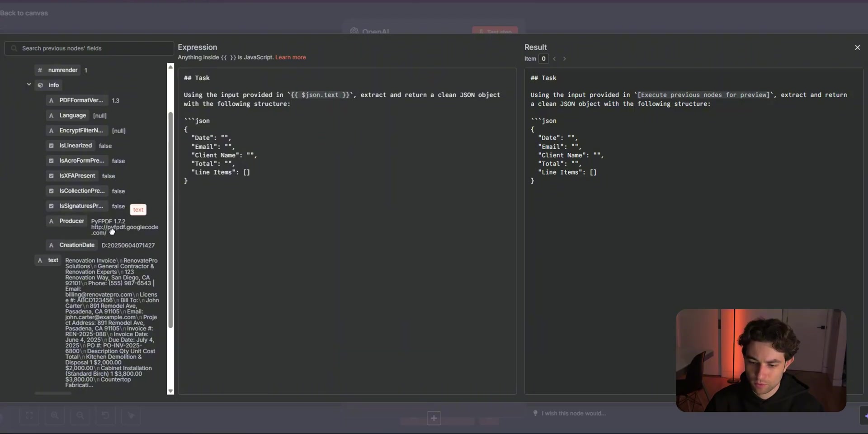The height and width of the screenshot is (434, 868).
Task: Click the IsLinearized boolean icon
Action: [51, 146]
